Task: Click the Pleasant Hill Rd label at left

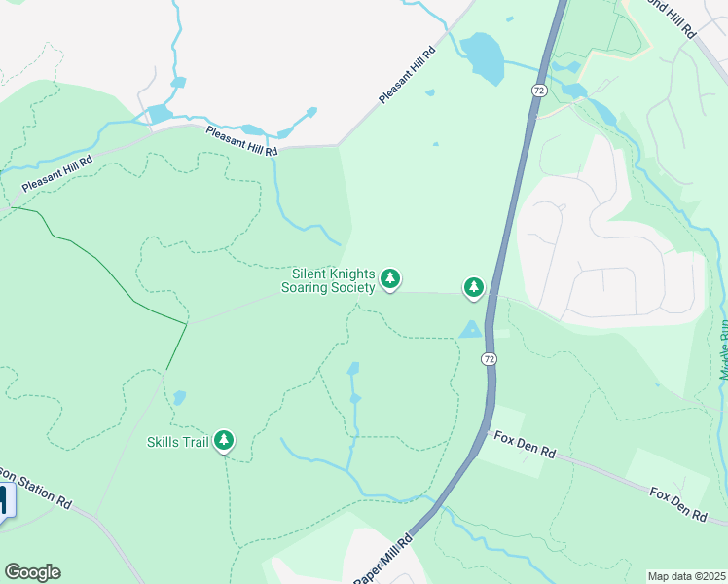Action: tap(57, 174)
